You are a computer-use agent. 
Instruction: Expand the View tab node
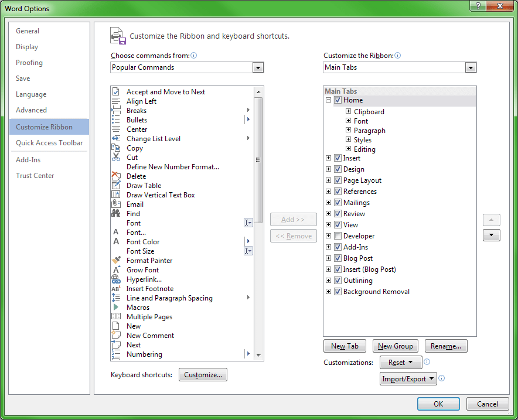pos(328,225)
